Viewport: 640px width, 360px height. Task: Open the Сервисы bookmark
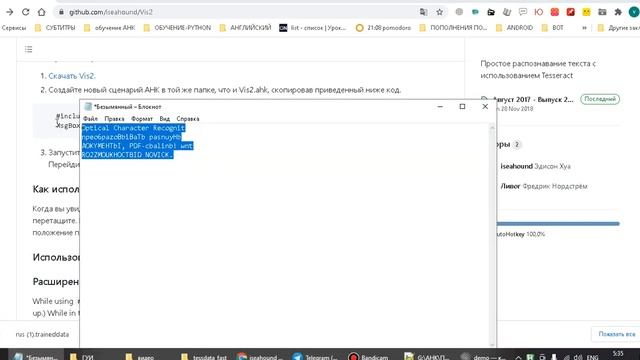click(x=14, y=28)
